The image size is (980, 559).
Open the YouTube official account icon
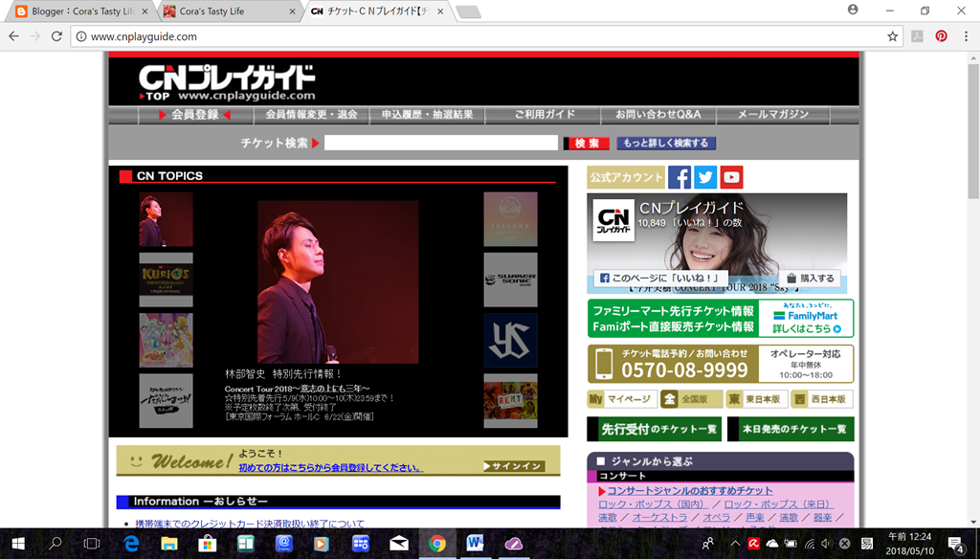coord(731,178)
